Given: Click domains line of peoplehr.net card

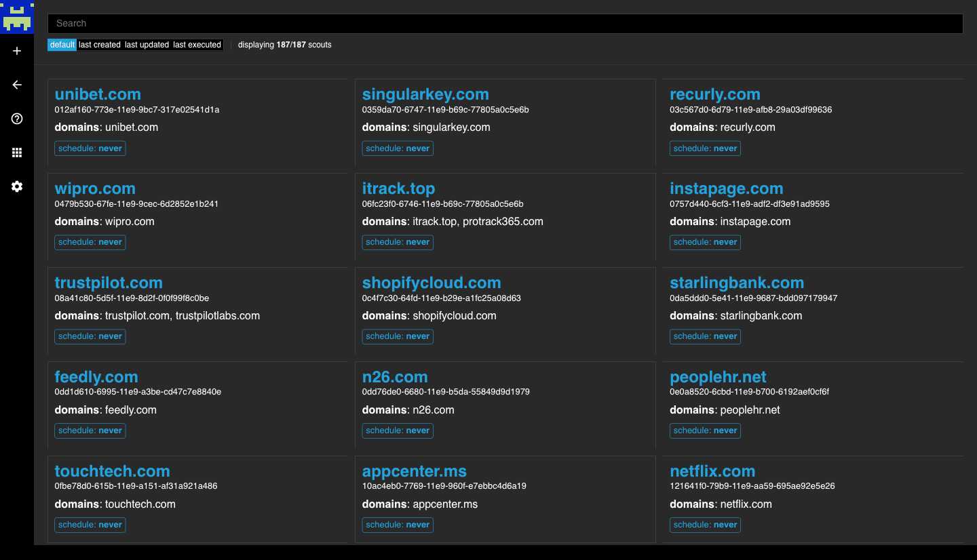Looking at the screenshot, I should click(725, 410).
